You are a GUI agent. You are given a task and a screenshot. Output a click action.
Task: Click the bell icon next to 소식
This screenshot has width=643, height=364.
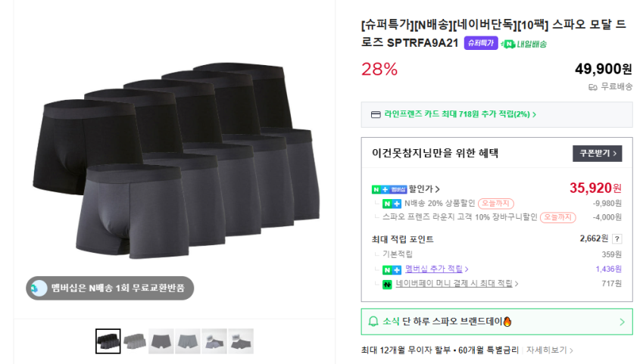pyautogui.click(x=373, y=322)
